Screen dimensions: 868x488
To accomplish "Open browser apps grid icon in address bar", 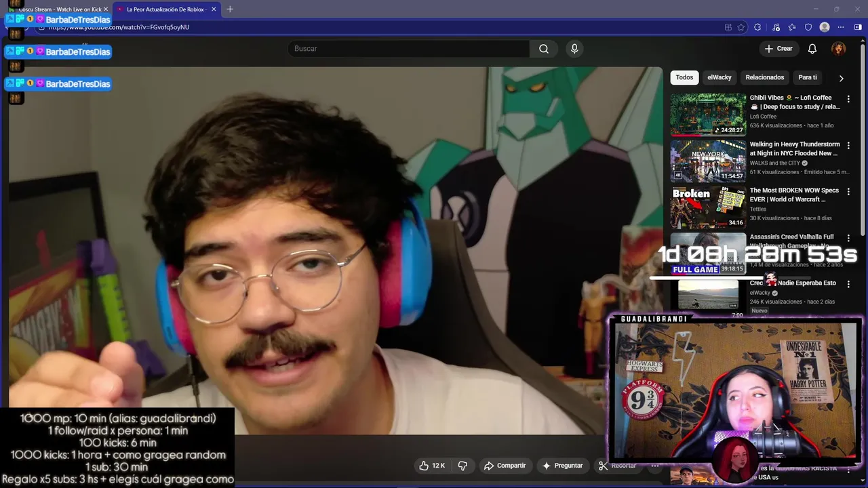I will 728,27.
